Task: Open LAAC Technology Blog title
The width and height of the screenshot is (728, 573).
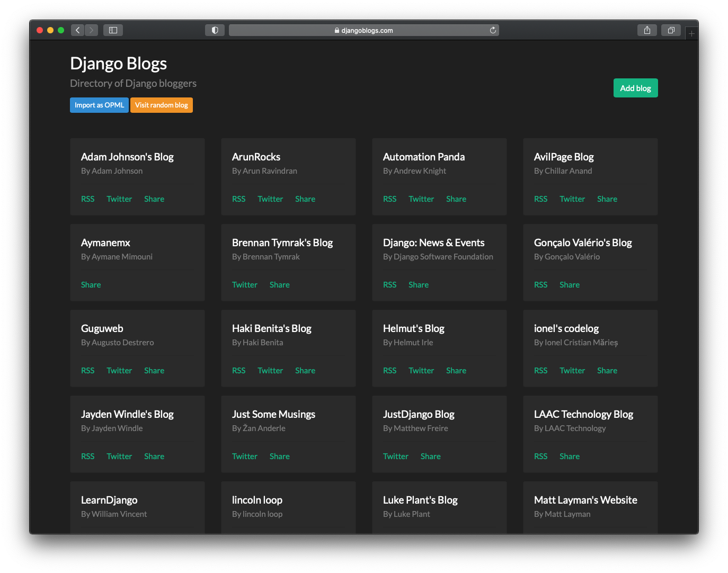Action: tap(583, 414)
